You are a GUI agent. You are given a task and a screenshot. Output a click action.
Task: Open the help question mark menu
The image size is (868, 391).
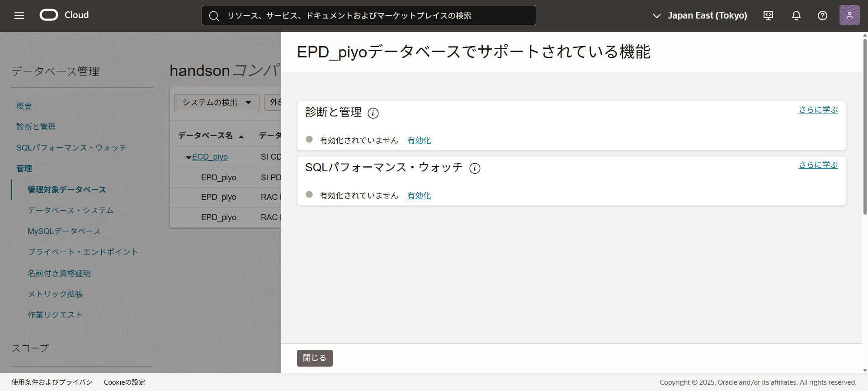pyautogui.click(x=822, y=15)
